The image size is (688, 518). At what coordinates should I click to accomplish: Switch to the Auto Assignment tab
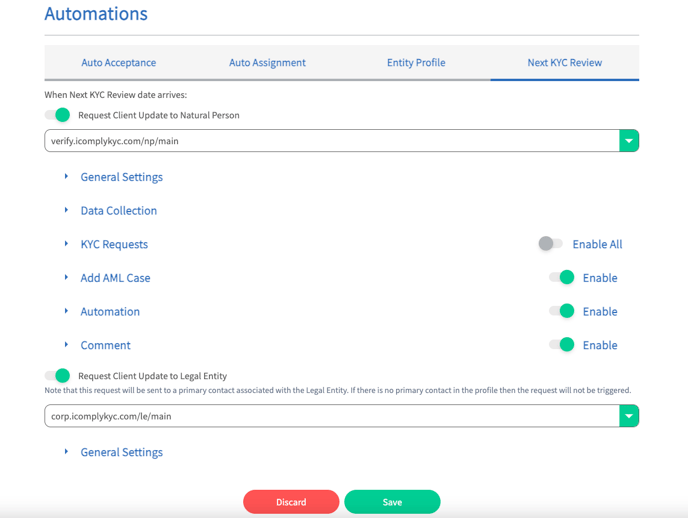(x=267, y=63)
